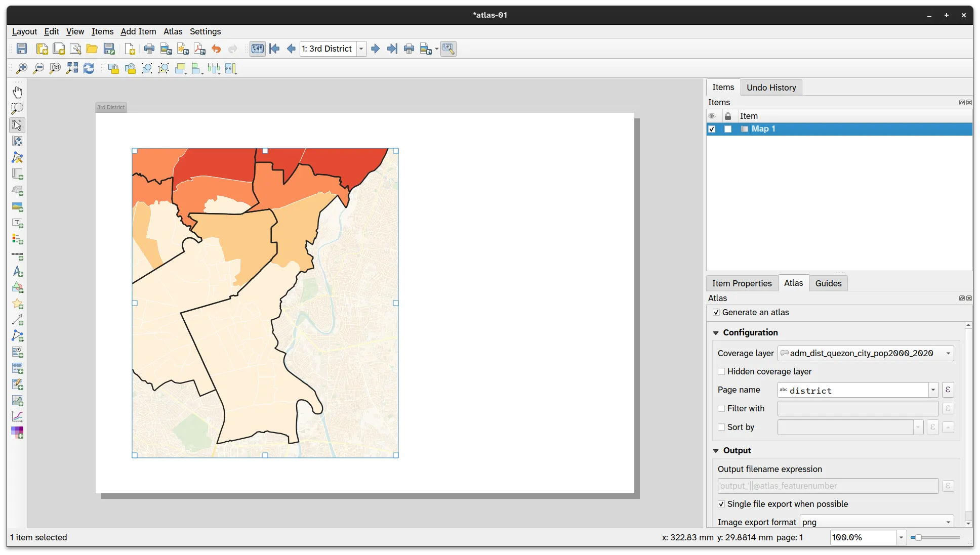Switch to the Item Properties tab
The width and height of the screenshot is (980, 555).
(741, 283)
